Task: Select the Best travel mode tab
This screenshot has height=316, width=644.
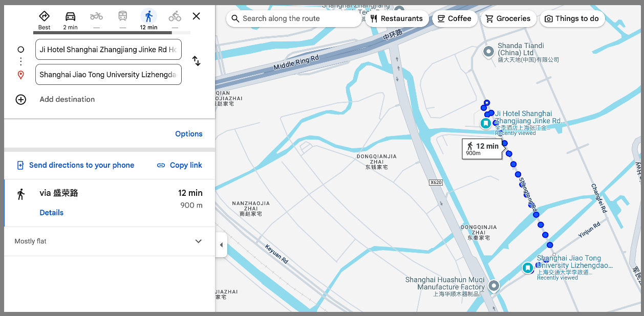Action: click(45, 20)
